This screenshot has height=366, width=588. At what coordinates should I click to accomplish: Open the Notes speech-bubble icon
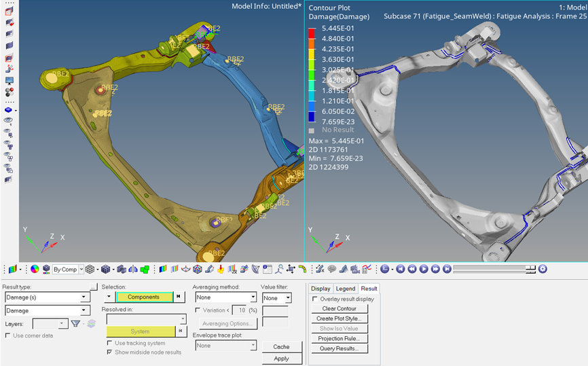331,270
